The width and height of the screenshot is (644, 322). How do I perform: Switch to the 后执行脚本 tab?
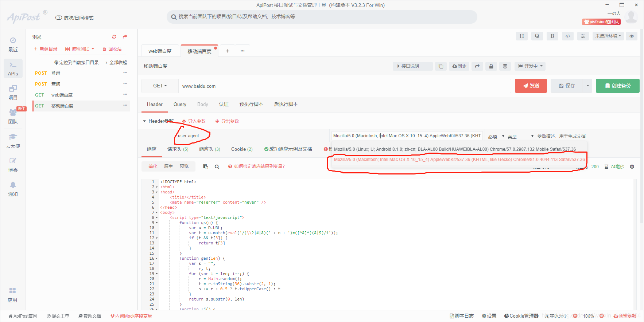[x=286, y=104]
